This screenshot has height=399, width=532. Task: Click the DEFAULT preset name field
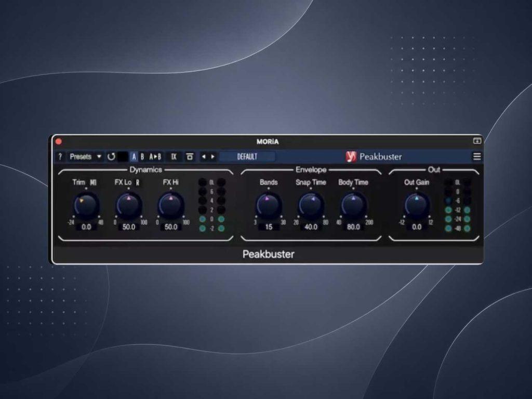pyautogui.click(x=247, y=156)
